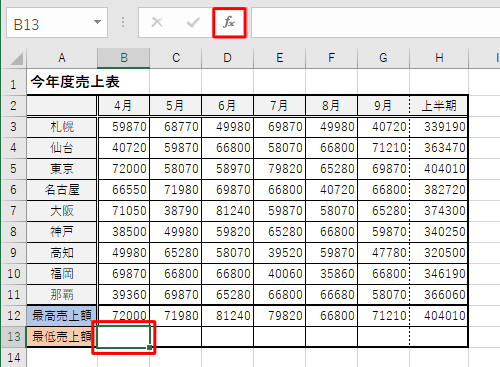Select 東京 April value 72000 in row 5
Viewport: 500px width, 367px height.
point(124,169)
